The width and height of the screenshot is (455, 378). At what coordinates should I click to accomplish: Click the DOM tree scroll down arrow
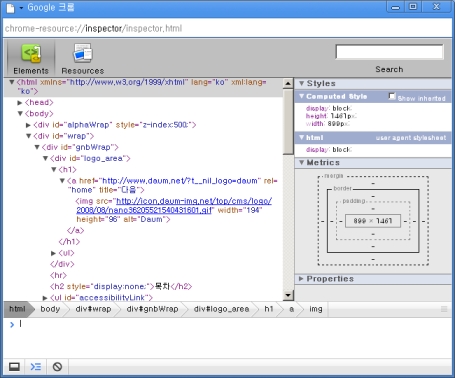(x=288, y=295)
